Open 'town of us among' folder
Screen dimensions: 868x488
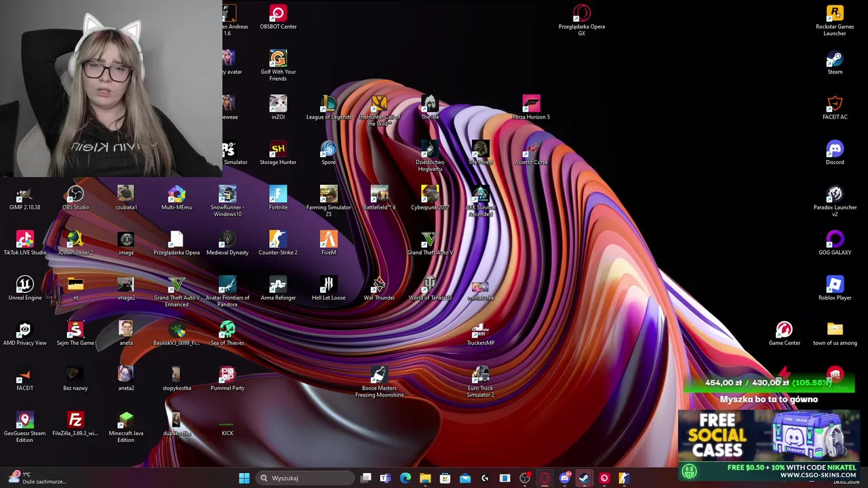[x=835, y=334]
